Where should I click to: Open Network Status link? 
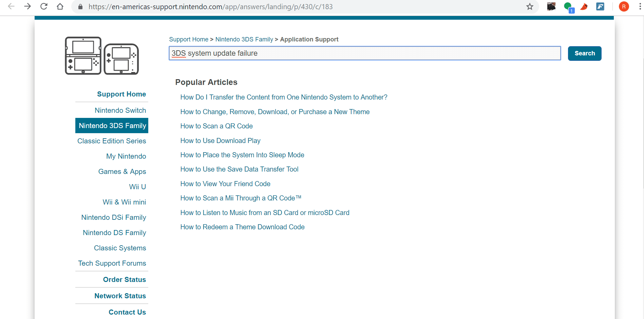coord(120,296)
